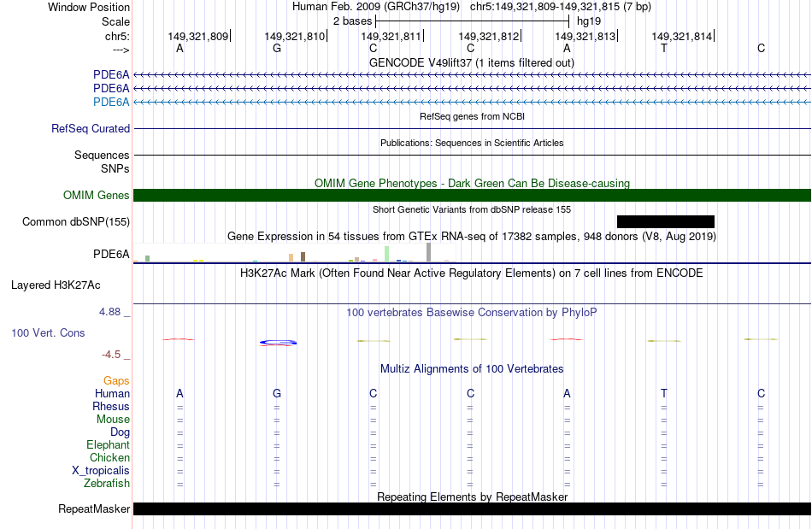Screen dimensions: 812x529
Task: Click the G base in the base position row
Action: click(277, 48)
